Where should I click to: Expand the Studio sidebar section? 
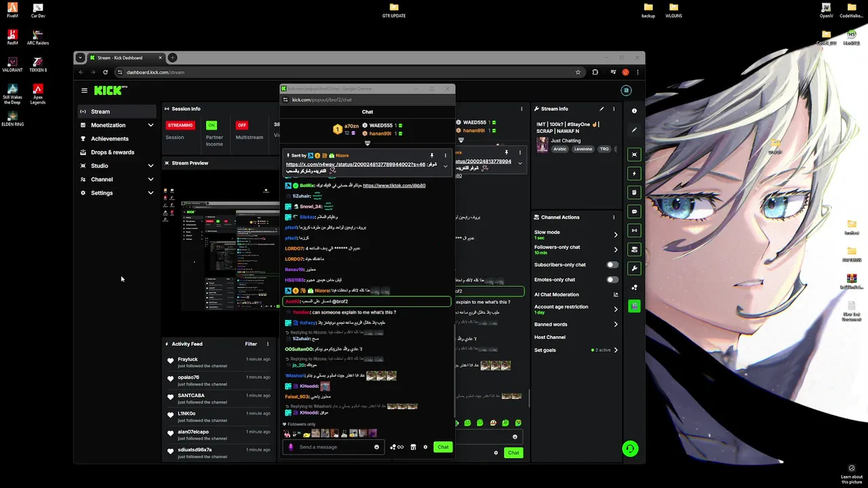click(151, 165)
